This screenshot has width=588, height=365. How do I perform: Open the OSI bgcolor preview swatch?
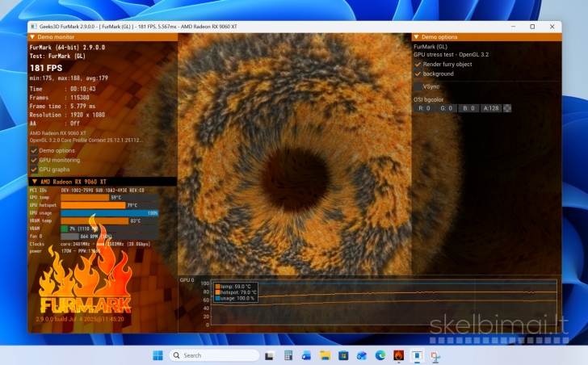(x=507, y=108)
